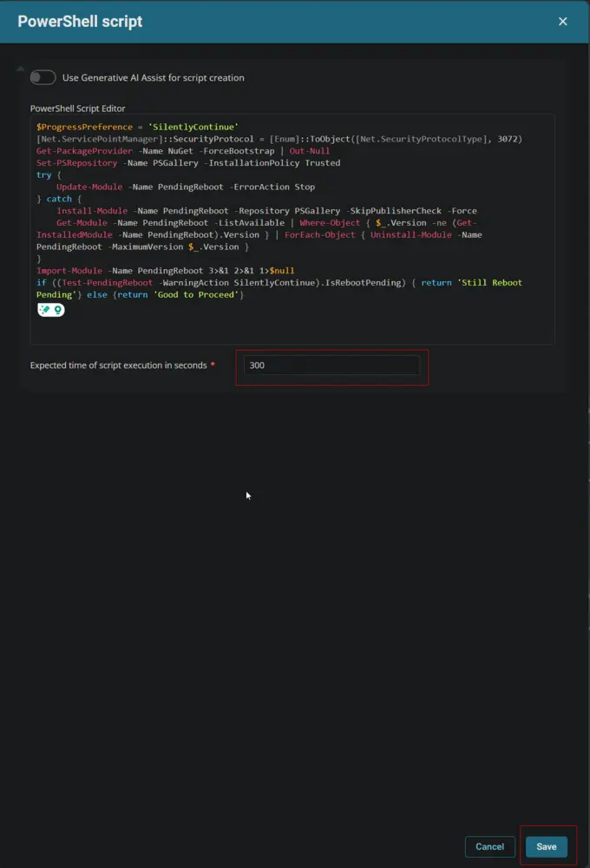Click the 'try' keyword in the script
This screenshot has height=868, width=590.
pos(43,175)
